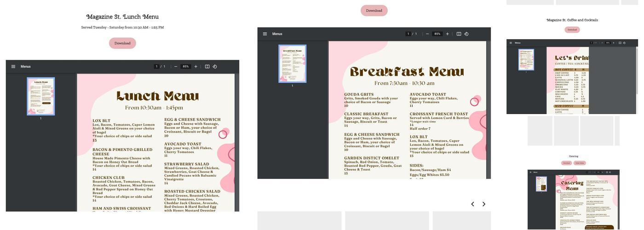Zoom out in the Coffee and Cocktails PDF viewer
Image resolution: width=644 pixels, height=230 pixels.
point(602,43)
